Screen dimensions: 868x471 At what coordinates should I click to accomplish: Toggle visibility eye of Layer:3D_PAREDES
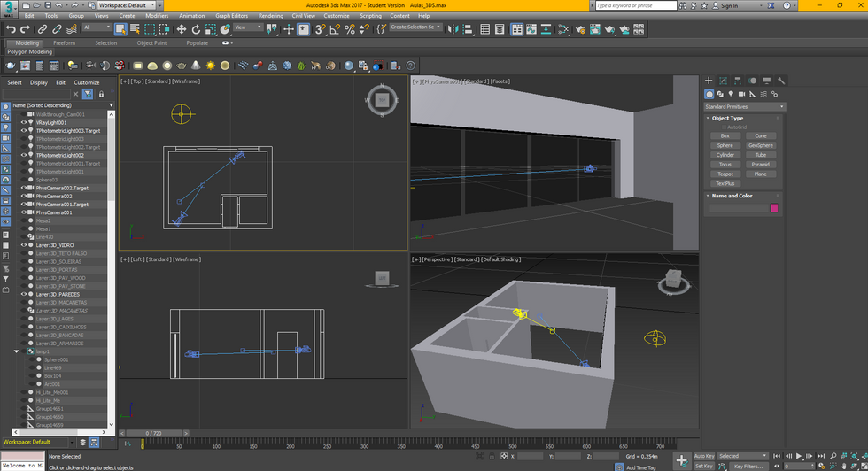[x=24, y=295]
